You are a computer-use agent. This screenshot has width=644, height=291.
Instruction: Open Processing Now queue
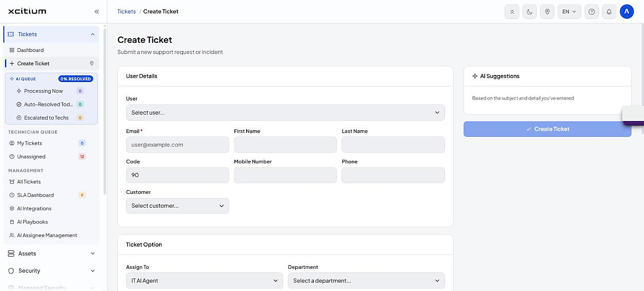51,91
